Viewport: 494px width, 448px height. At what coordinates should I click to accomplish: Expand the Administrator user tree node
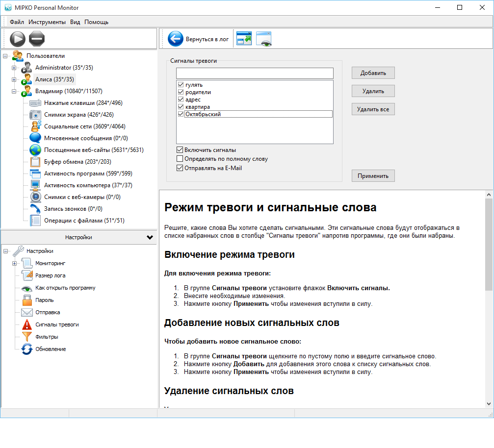point(14,68)
